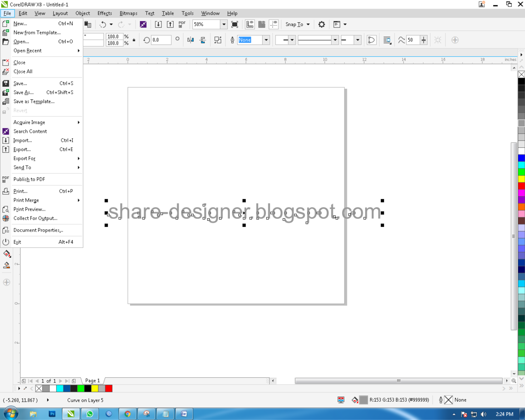
Task: Click the Import toolbar icon
Action: [x=158, y=24]
